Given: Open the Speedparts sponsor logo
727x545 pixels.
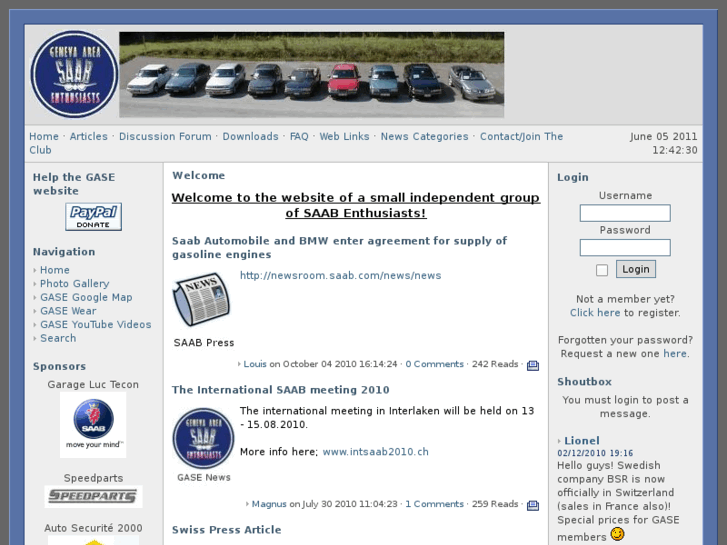Looking at the screenshot, I should pos(93,496).
